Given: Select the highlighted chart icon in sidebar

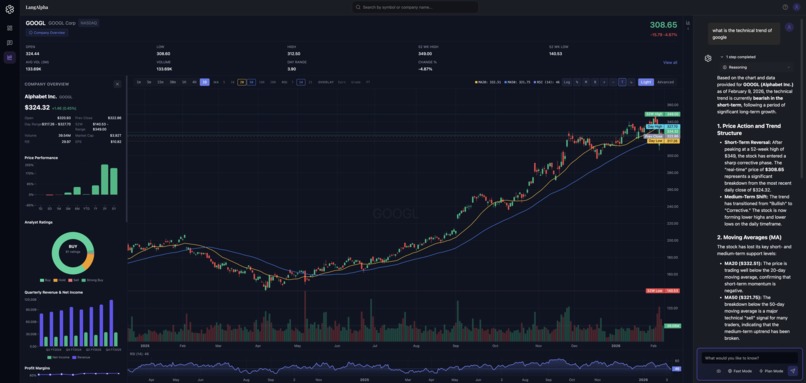Looking at the screenshot, I should (x=9, y=57).
